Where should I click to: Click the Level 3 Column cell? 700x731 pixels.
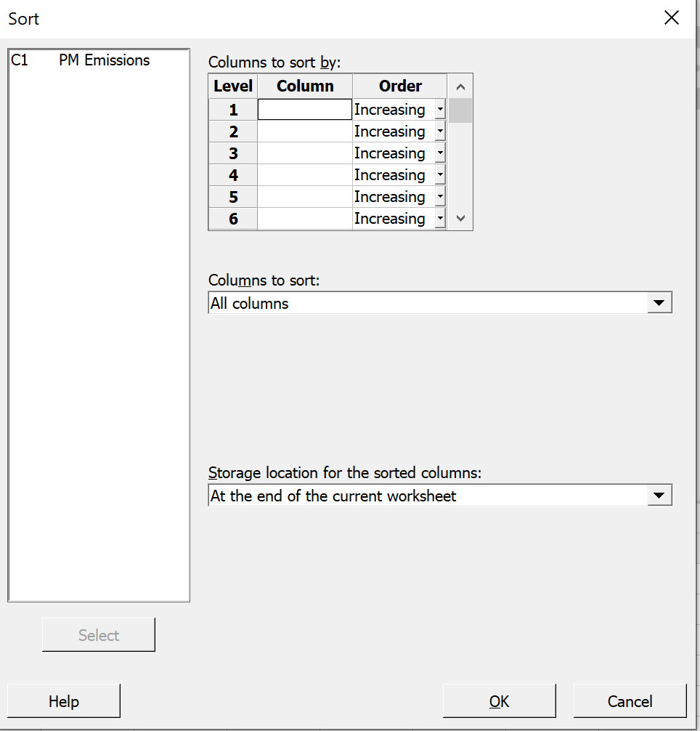point(304,153)
